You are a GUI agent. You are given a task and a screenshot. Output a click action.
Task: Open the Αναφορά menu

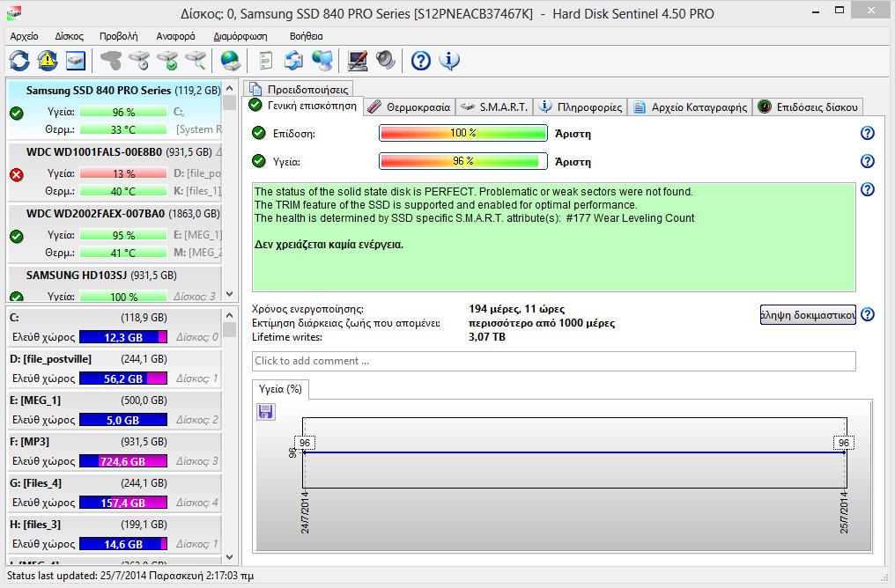(176, 36)
